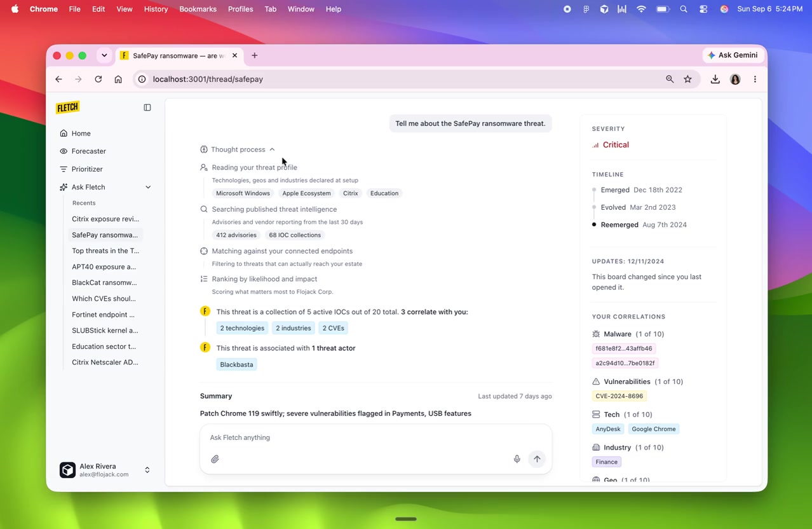The image size is (812, 529).
Task: Select the 2 technologies correlation chip
Action: point(242,328)
